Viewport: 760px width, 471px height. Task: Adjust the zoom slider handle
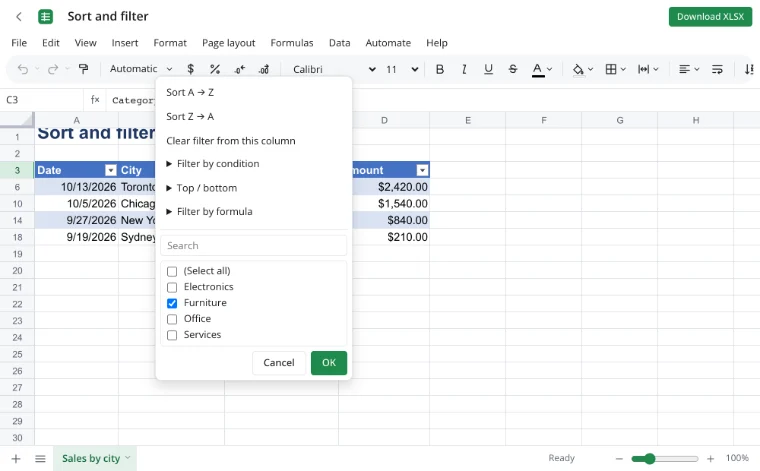(649, 458)
